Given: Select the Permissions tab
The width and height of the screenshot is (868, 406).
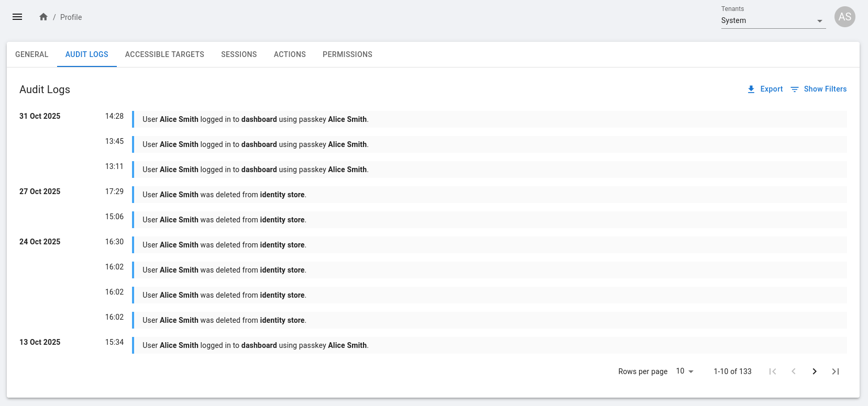Looking at the screenshot, I should click(347, 54).
